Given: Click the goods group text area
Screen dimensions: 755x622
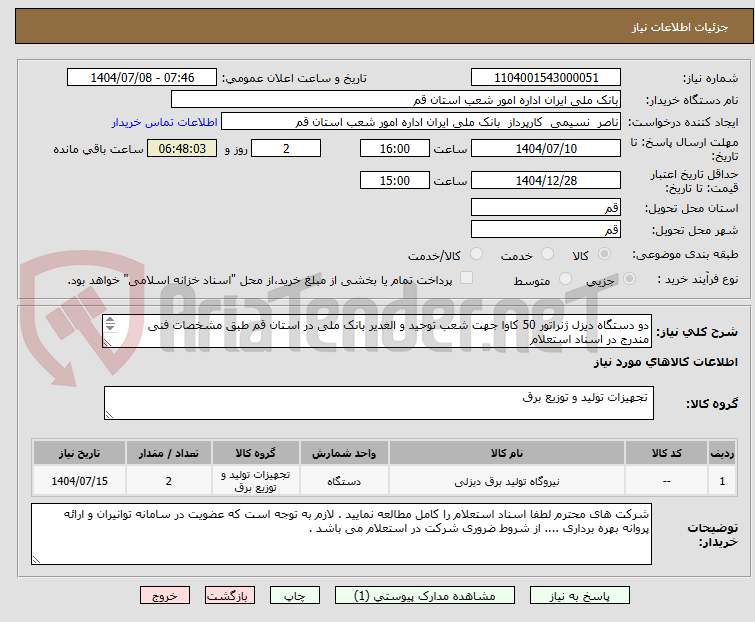Looking at the screenshot, I should [378, 403].
